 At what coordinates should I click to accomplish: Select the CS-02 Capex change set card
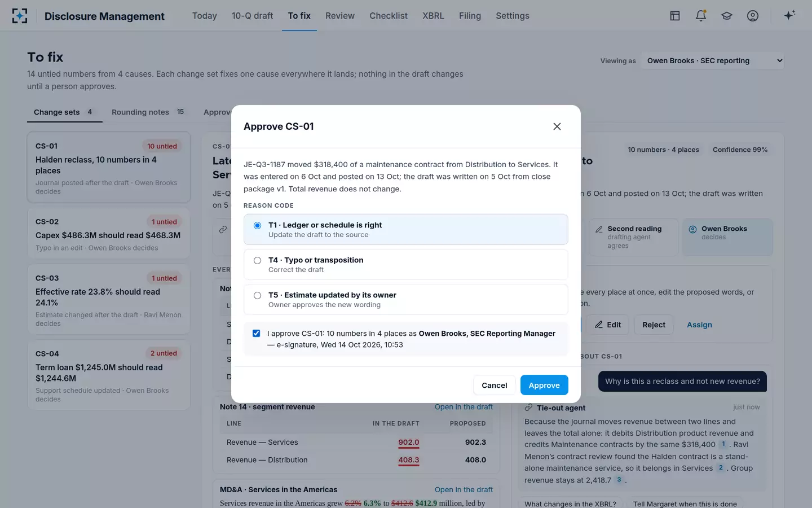109,233
